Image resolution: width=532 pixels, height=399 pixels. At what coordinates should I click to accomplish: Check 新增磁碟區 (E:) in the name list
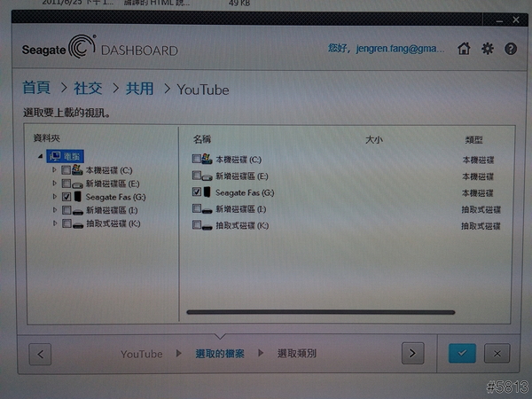click(197, 176)
